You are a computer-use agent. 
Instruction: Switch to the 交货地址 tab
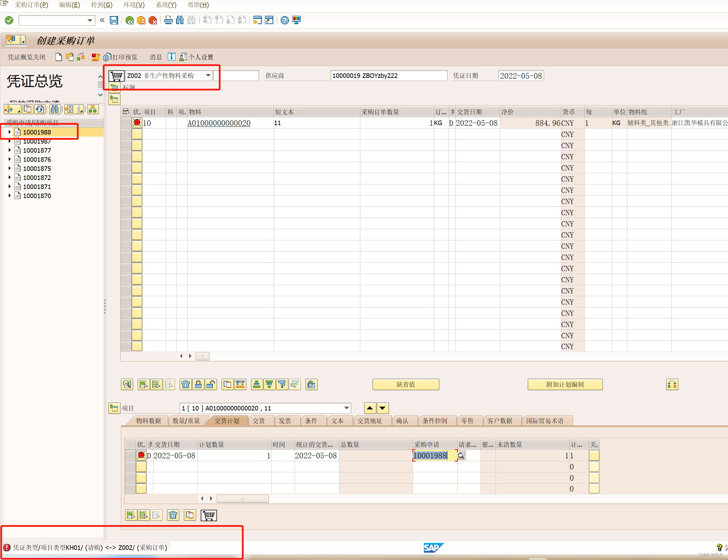369,421
